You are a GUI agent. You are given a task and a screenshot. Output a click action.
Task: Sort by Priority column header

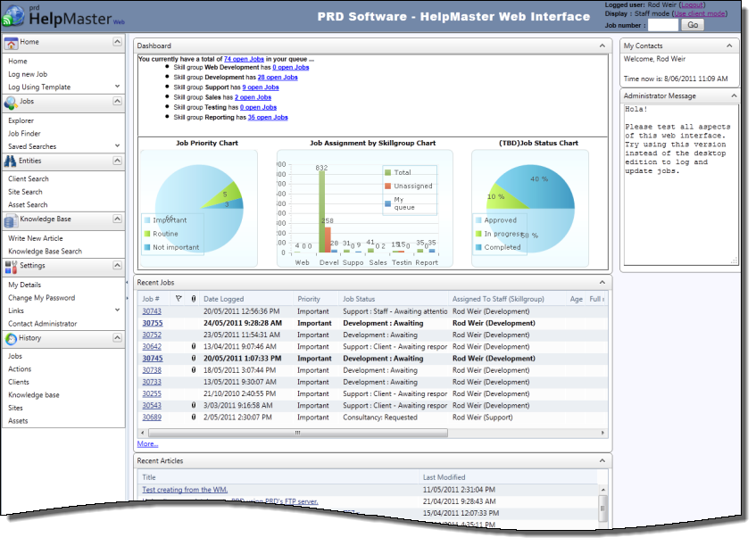(309, 299)
